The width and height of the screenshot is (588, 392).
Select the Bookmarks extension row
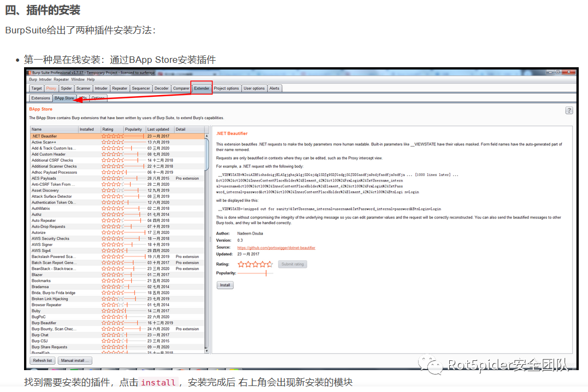click(117, 280)
